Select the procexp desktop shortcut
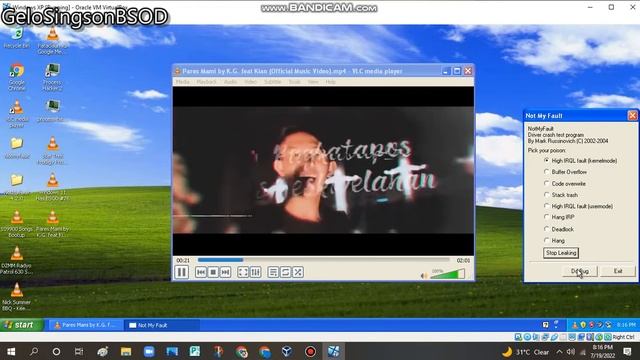 point(52,110)
